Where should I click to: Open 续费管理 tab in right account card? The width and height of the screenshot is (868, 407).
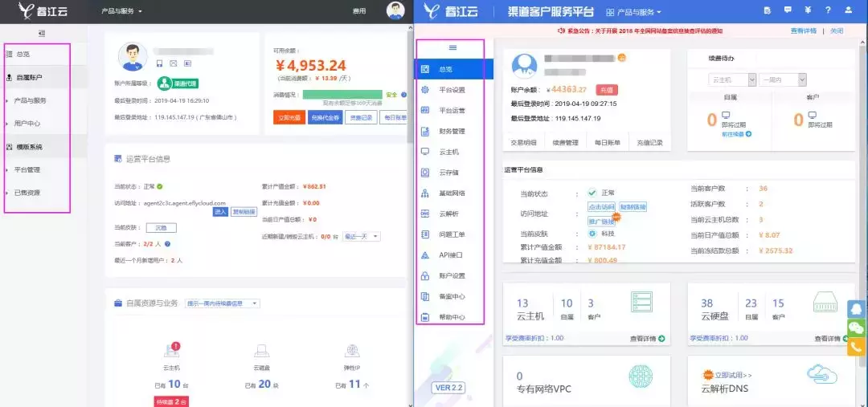click(x=565, y=142)
